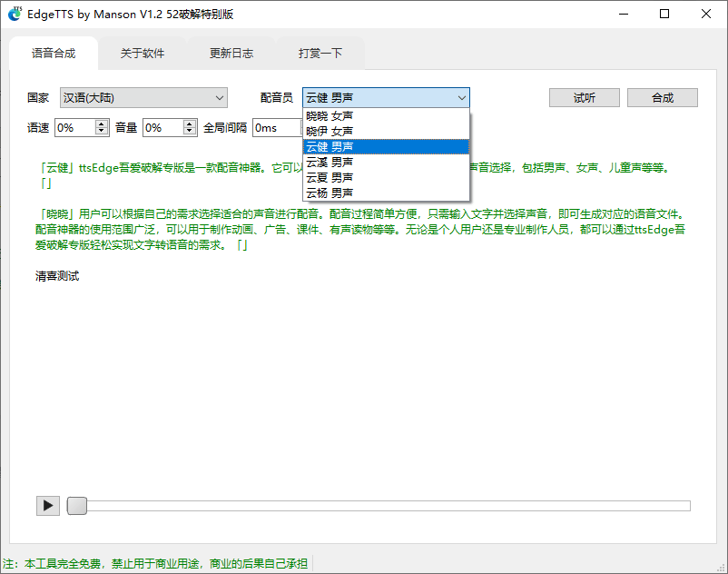
Task: Decrease 音量 using the down stepper arrow
Action: click(189, 132)
